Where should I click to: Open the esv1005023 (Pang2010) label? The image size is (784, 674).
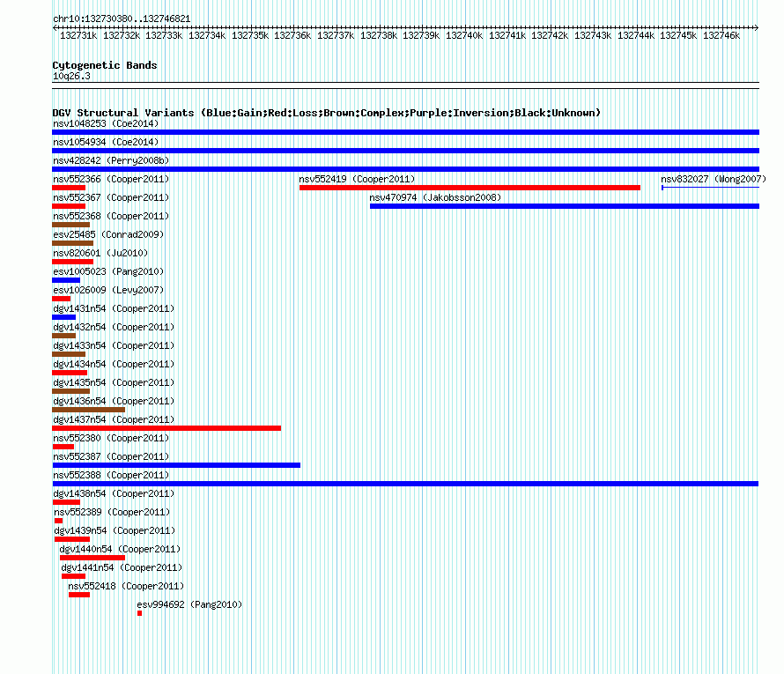click(x=108, y=271)
